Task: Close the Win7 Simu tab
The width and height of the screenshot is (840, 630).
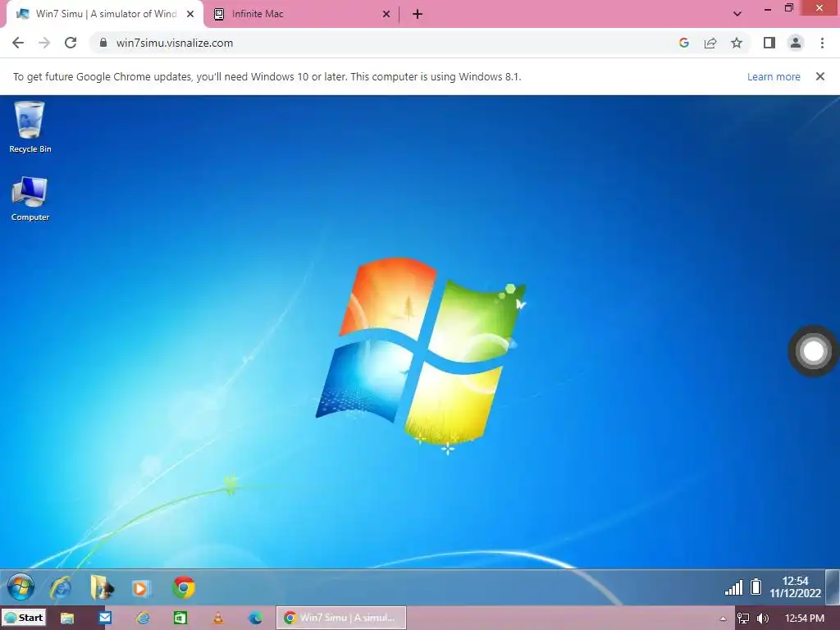Action: [190, 15]
